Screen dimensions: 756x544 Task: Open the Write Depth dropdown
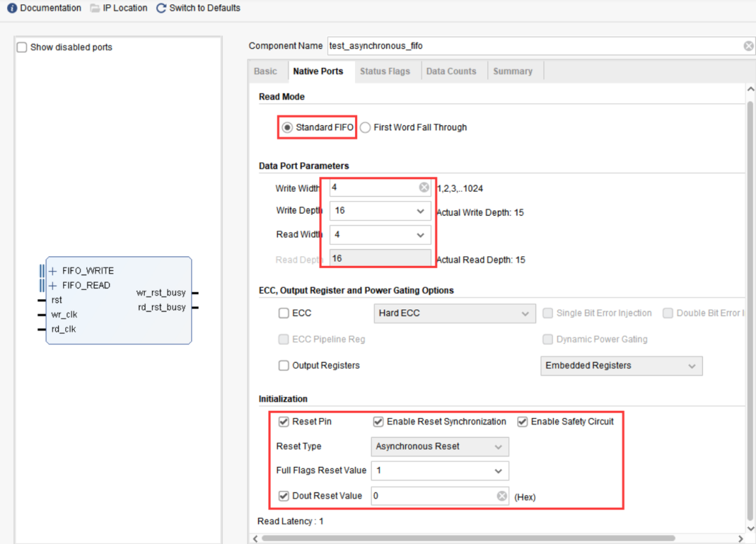[420, 211]
